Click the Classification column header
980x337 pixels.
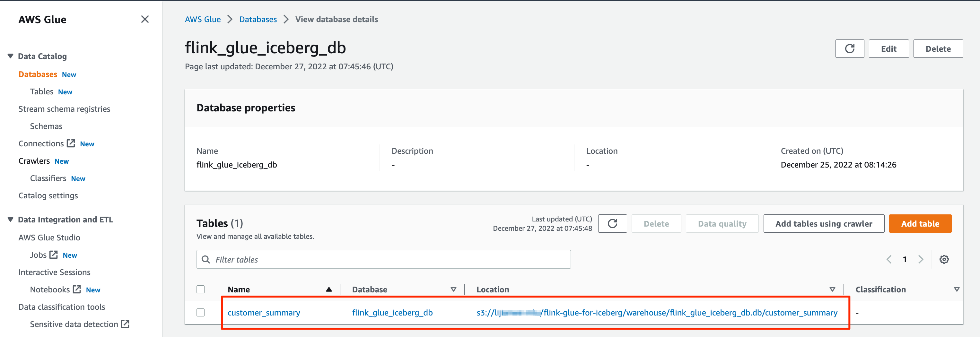(880, 289)
